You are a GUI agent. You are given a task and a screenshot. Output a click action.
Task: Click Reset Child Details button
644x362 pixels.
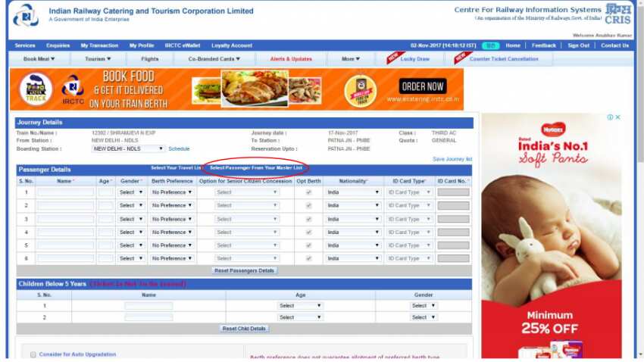pyautogui.click(x=245, y=329)
